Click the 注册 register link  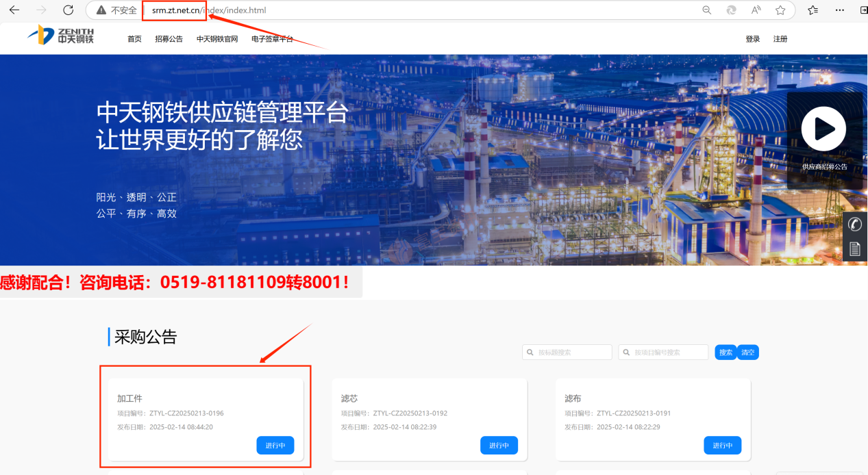pos(780,39)
